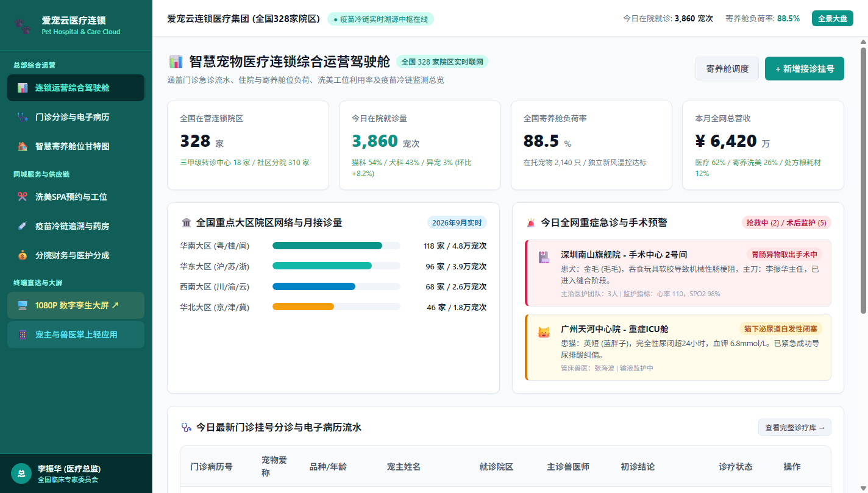868x493 pixels.
Task: Click the 68 家 / 2.6万宠次 value
Action: pyautogui.click(x=456, y=287)
